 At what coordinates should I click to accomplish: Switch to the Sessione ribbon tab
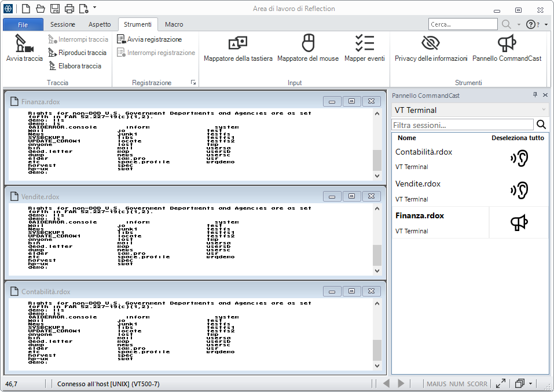[x=63, y=24]
